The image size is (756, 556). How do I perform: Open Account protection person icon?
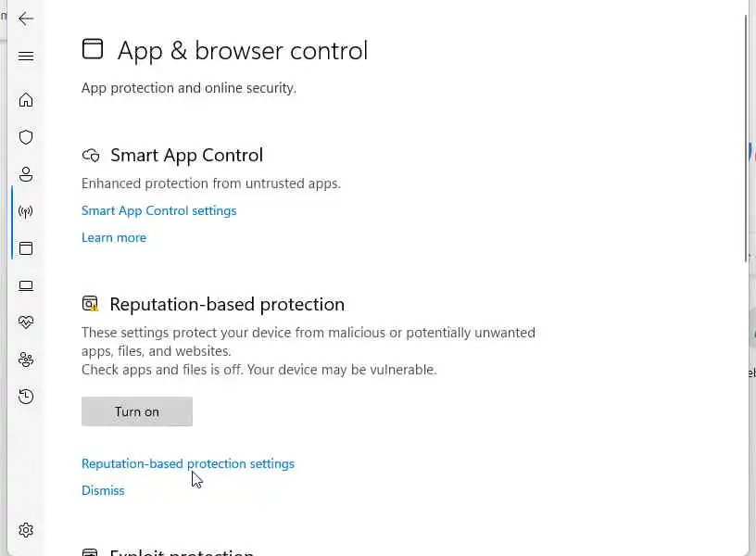click(x=26, y=174)
